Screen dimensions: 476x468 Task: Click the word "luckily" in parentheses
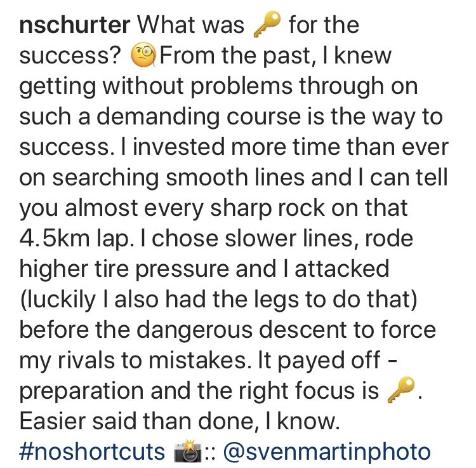pos(62,300)
